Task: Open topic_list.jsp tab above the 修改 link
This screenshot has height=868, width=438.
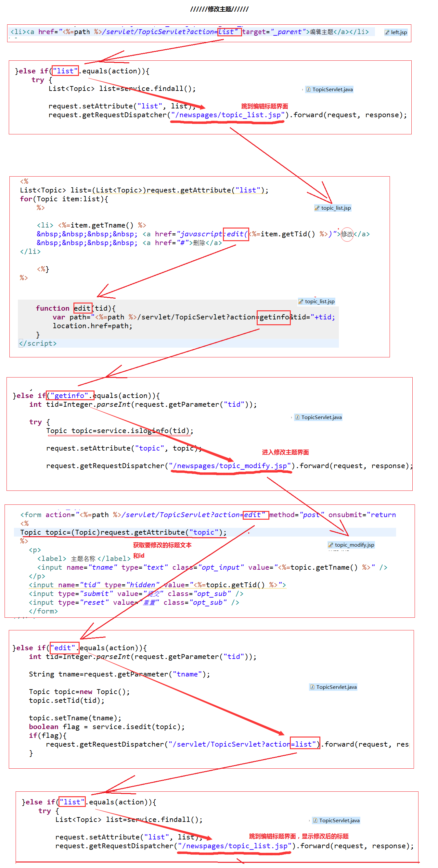Action: point(333,208)
